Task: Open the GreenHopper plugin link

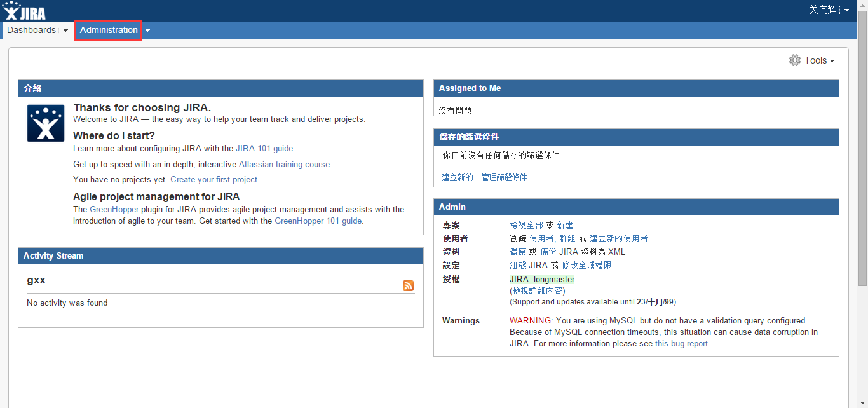Action: [114, 209]
